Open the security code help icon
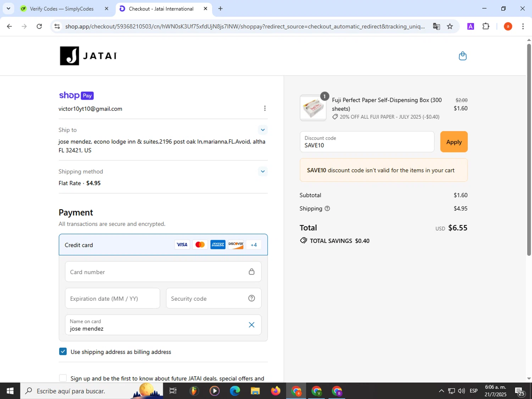 tap(251, 298)
